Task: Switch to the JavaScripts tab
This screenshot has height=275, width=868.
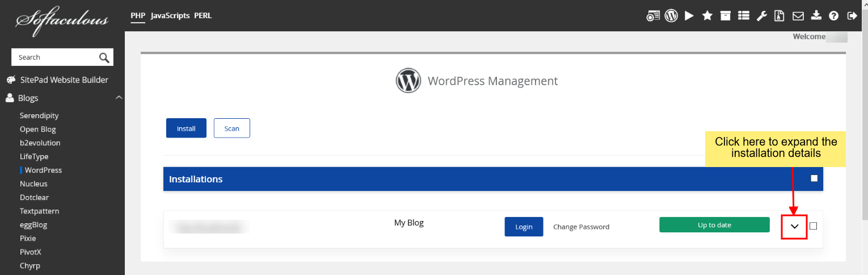Action: [x=170, y=16]
